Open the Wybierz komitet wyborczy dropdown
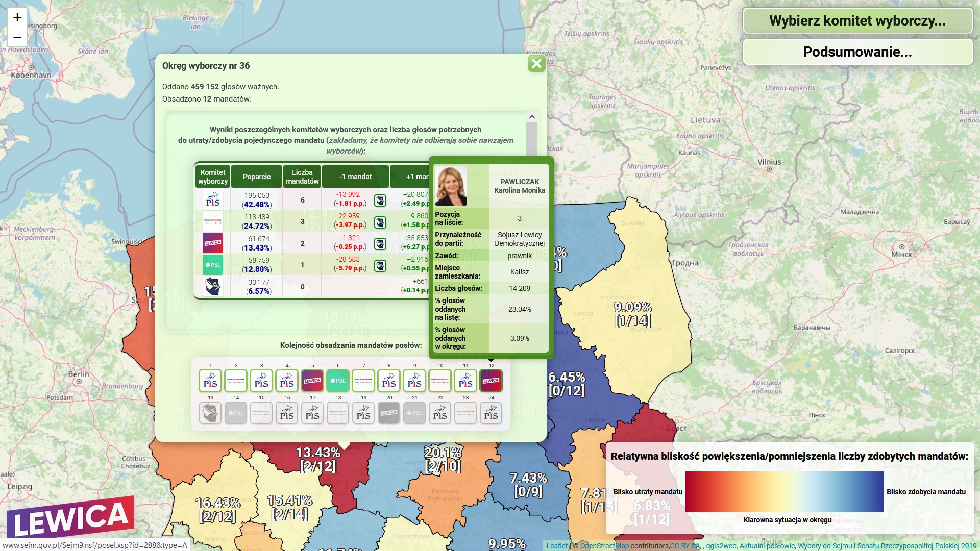The image size is (980, 551). point(857,21)
